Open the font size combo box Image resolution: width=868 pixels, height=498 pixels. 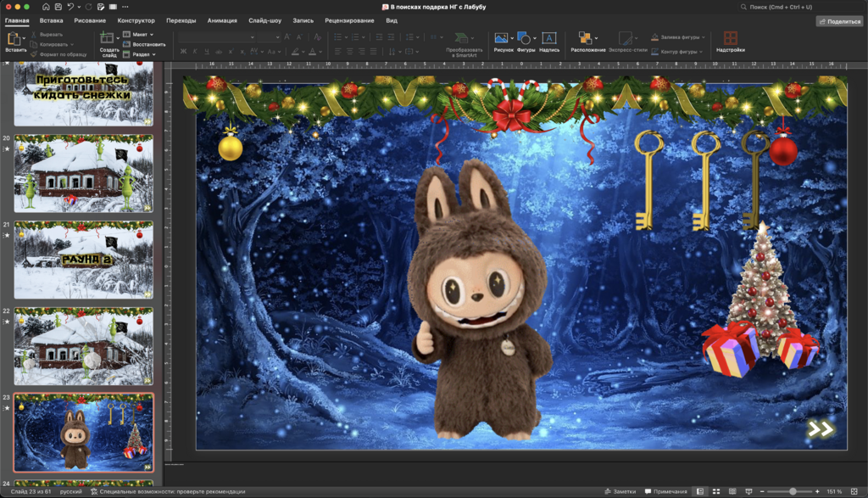click(x=269, y=37)
